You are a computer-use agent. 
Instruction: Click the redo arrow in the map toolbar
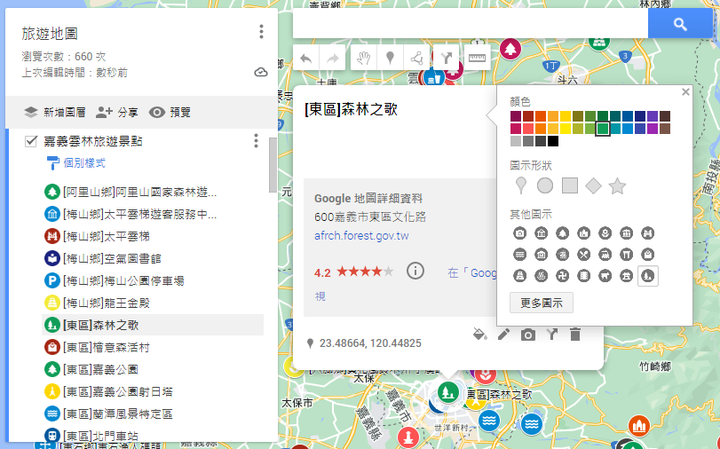(332, 58)
